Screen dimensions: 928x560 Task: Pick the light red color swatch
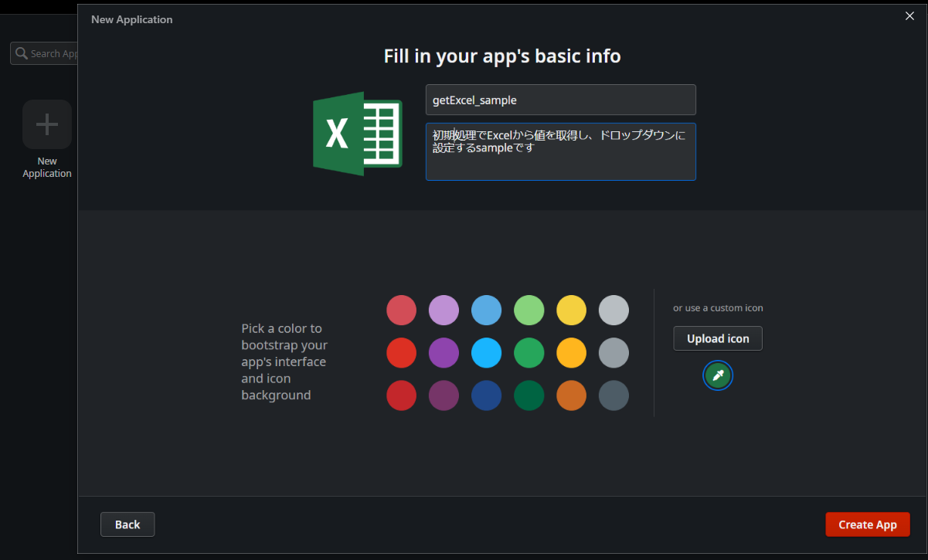[402, 311]
